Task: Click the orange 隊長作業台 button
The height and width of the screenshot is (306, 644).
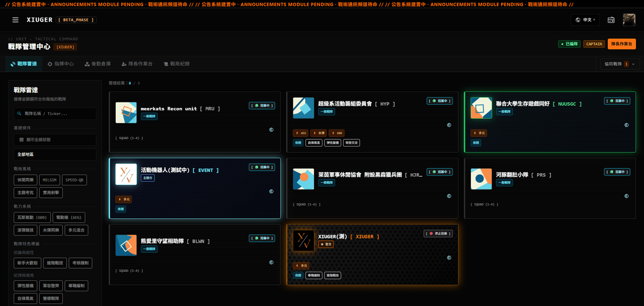Action: click(622, 44)
